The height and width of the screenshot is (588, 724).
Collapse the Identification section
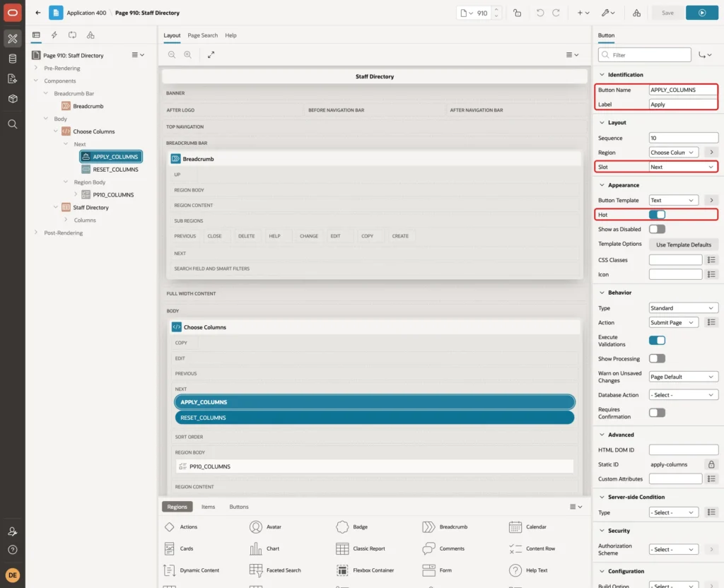(602, 75)
